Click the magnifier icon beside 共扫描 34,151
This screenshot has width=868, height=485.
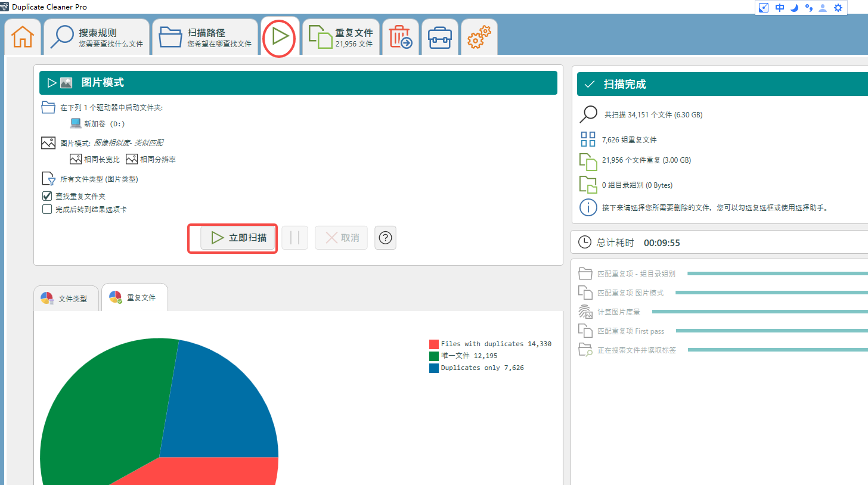coord(588,114)
